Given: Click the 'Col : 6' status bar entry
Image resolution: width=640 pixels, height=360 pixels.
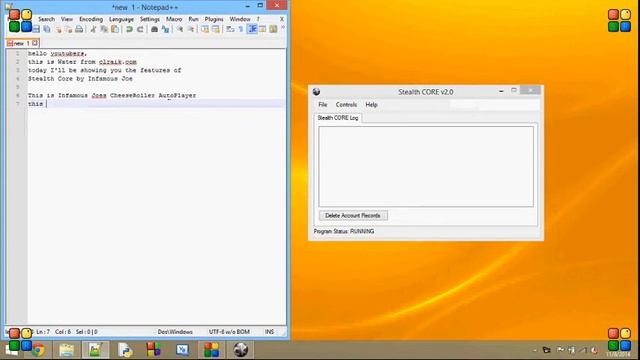Looking at the screenshot, I should (x=63, y=332).
